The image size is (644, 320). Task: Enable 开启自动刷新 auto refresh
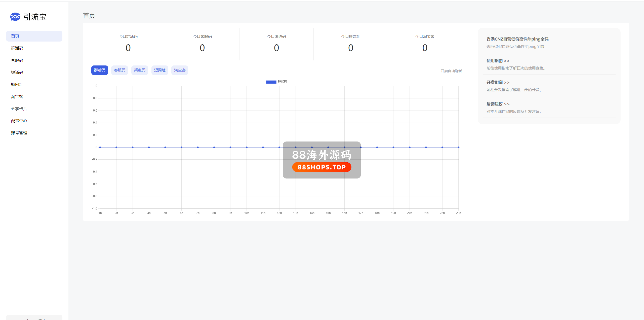point(451,71)
